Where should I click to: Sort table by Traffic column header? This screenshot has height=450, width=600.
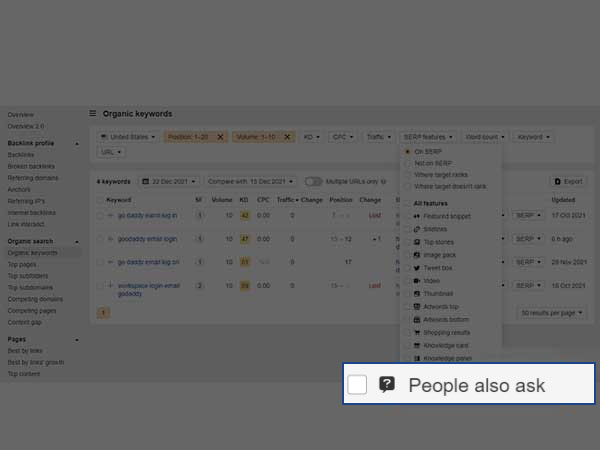288,200
